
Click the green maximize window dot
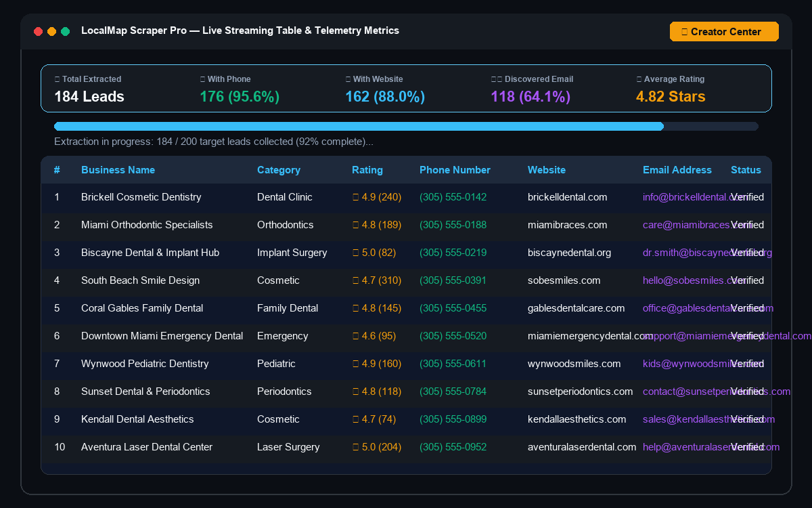pyautogui.click(x=66, y=32)
